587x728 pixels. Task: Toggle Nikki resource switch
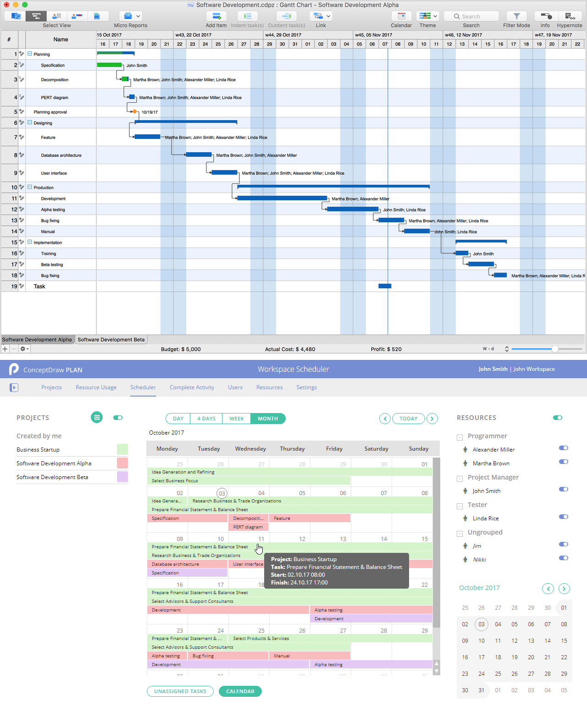click(x=564, y=558)
